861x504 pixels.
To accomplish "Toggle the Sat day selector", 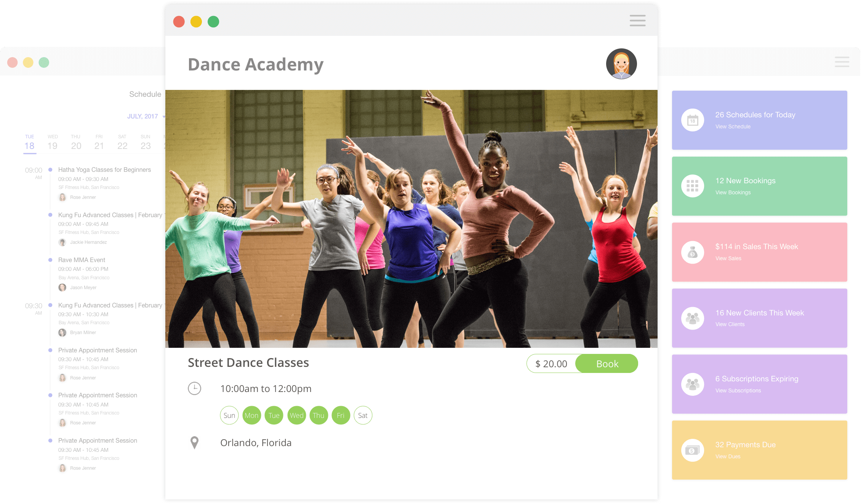I will (363, 415).
